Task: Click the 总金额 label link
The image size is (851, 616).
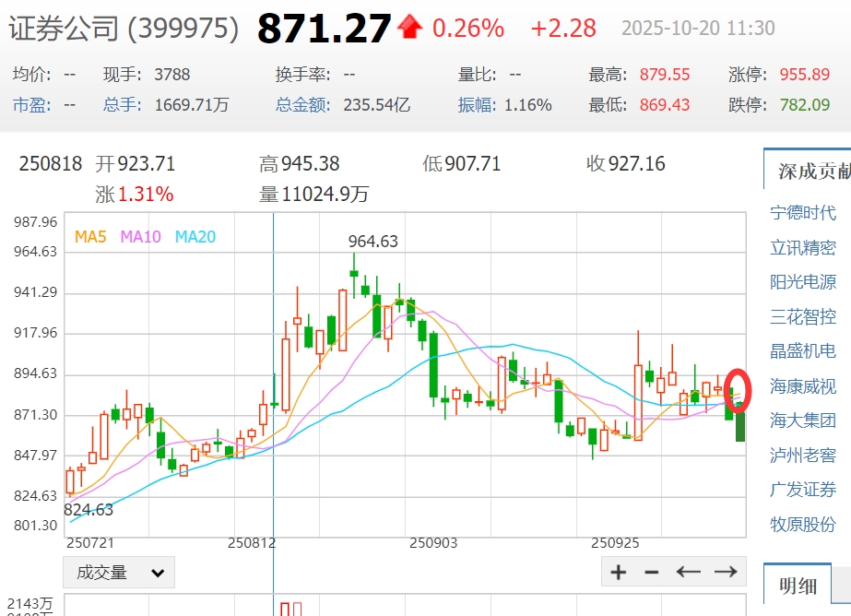Action: point(302,104)
